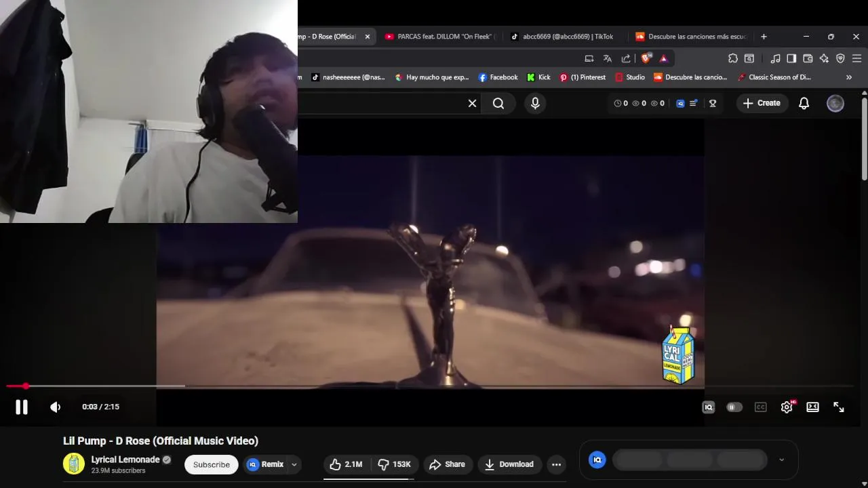The width and height of the screenshot is (868, 488).
Task: Share this page from address bar
Action: point(626,58)
